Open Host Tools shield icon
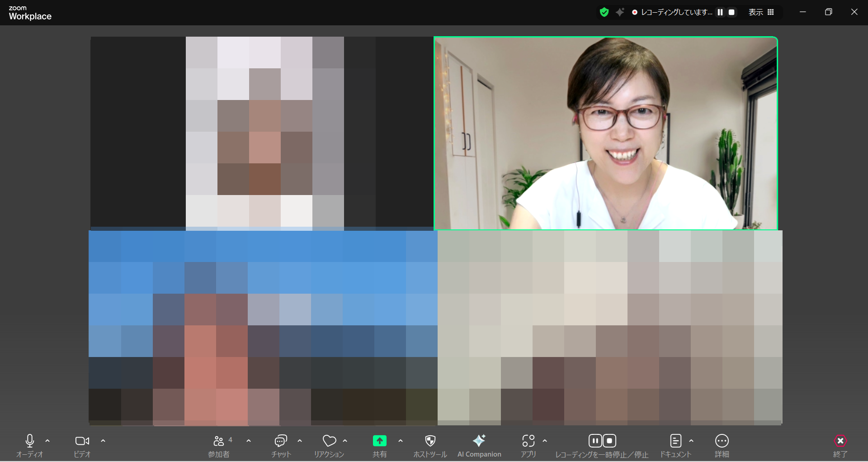868x462 pixels. coord(430,441)
